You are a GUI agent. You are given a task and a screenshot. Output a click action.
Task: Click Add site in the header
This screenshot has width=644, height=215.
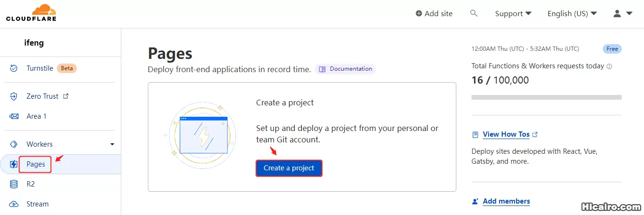[434, 13]
